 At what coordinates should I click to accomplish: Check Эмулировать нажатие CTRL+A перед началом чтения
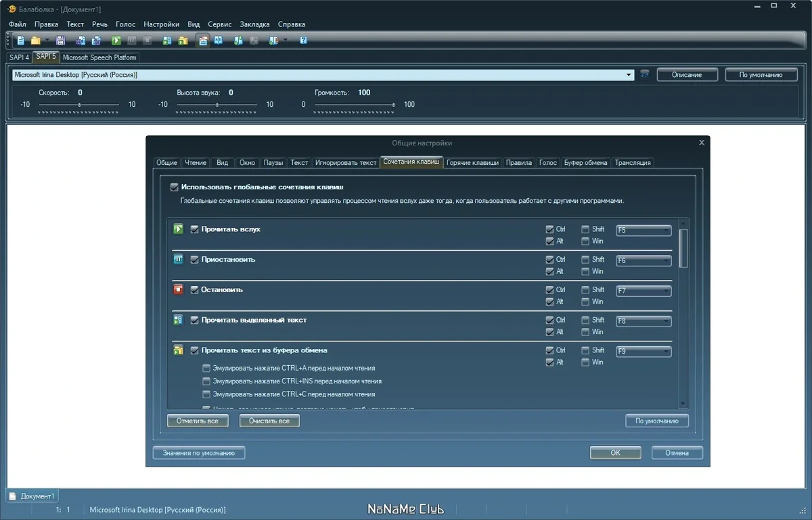pos(206,369)
